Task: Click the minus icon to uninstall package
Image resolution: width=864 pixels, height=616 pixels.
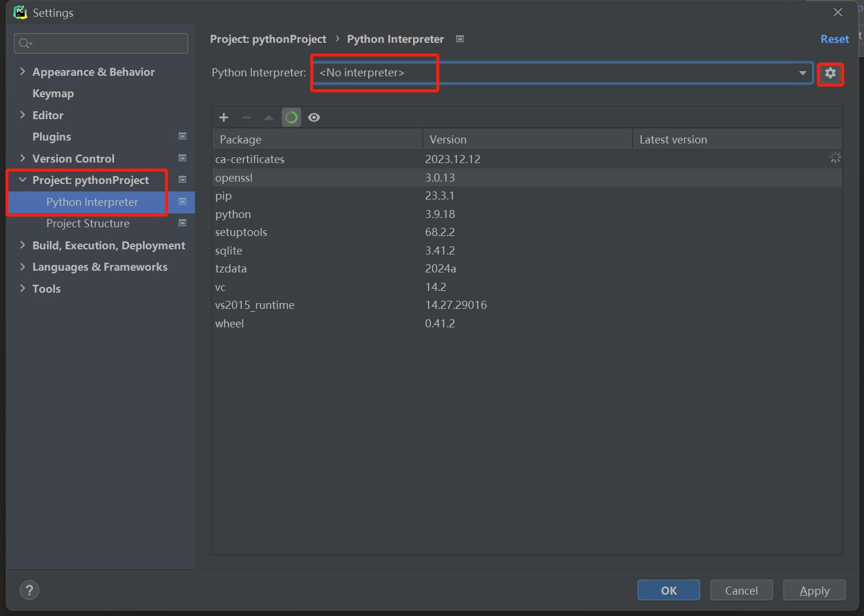Action: [x=246, y=117]
